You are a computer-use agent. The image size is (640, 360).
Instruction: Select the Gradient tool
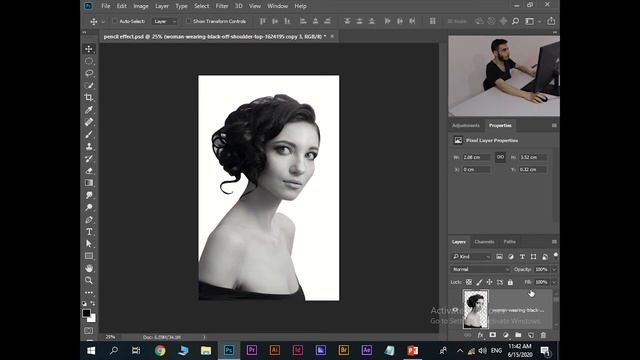tap(89, 183)
